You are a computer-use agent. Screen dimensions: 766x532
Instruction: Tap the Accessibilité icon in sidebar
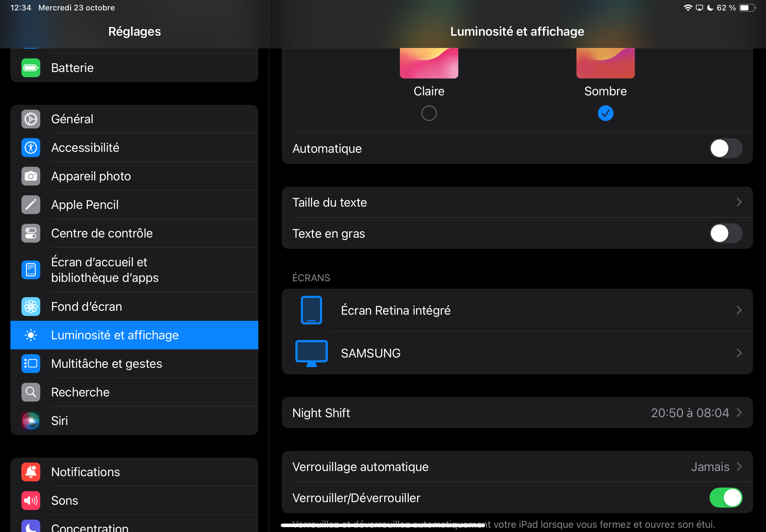31,148
